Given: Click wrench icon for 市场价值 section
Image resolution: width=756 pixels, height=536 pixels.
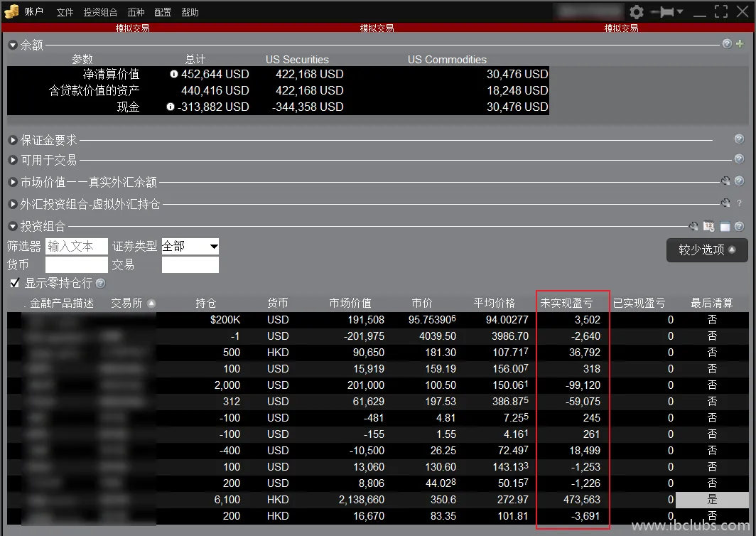Looking at the screenshot, I should [x=725, y=181].
